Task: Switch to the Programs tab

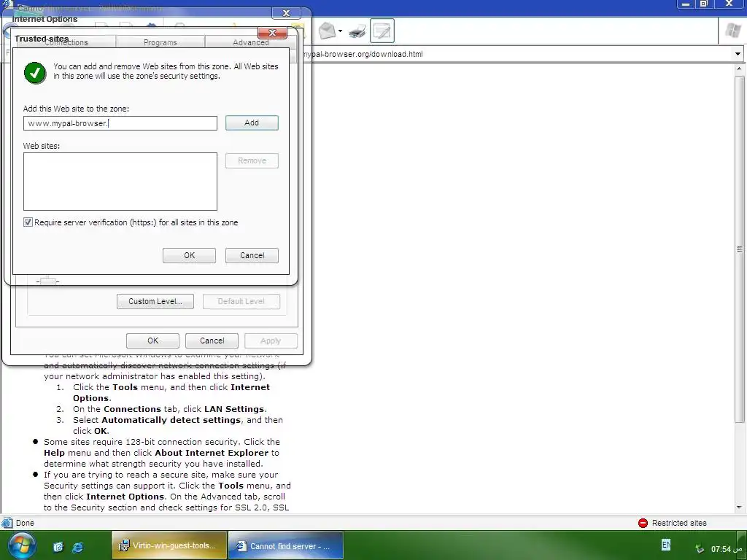Action: click(x=160, y=42)
